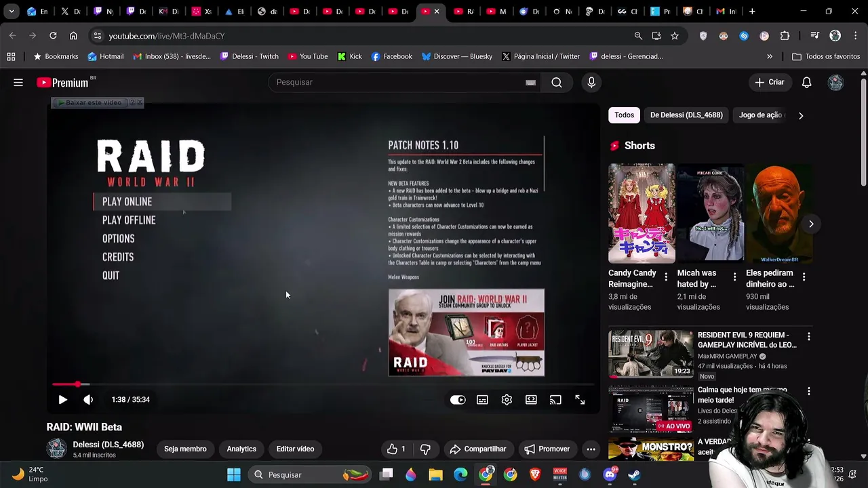Open the Chrome extensions puzzle icon

click(785, 35)
